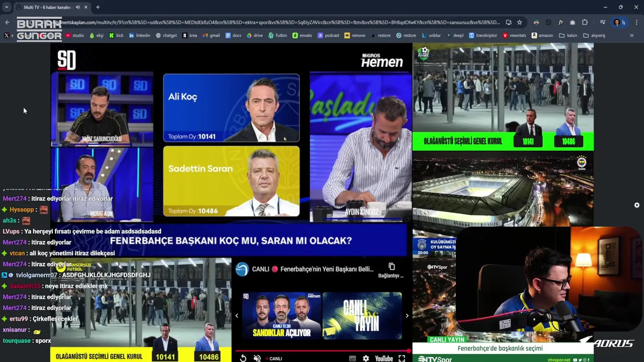Click chat message 'ali koç yönetimi itiraz dilekçesi'

72,253
